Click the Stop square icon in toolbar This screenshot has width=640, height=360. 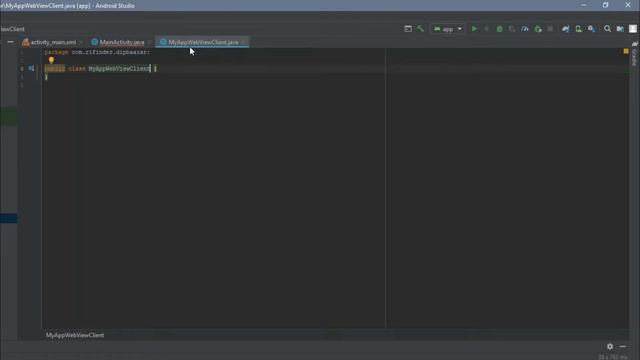[x=550, y=29]
